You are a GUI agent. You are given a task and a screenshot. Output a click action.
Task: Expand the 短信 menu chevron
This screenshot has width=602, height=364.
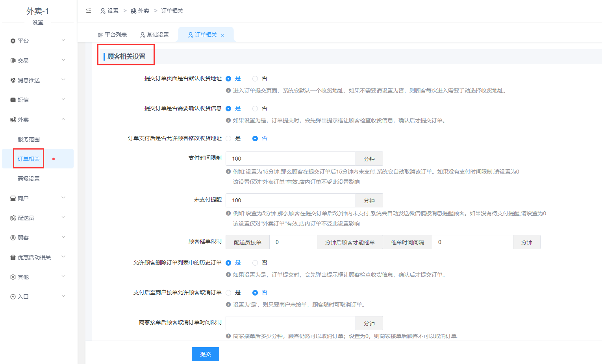(63, 99)
